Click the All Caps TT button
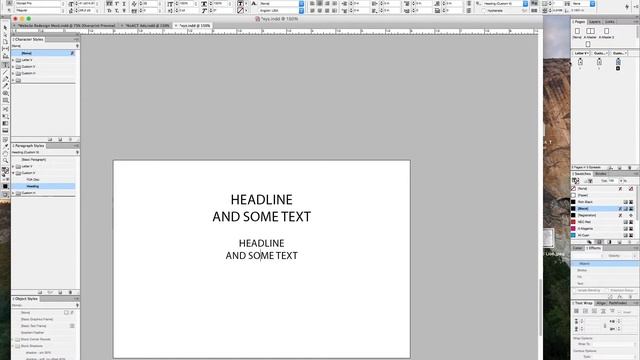 point(109,4)
